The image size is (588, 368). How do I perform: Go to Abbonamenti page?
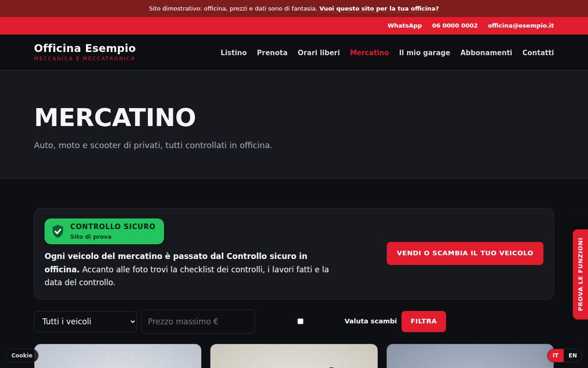point(486,52)
